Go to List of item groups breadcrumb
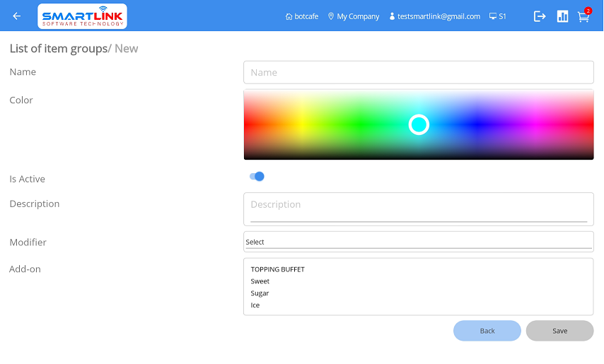The width and height of the screenshot is (604, 364). tap(57, 49)
